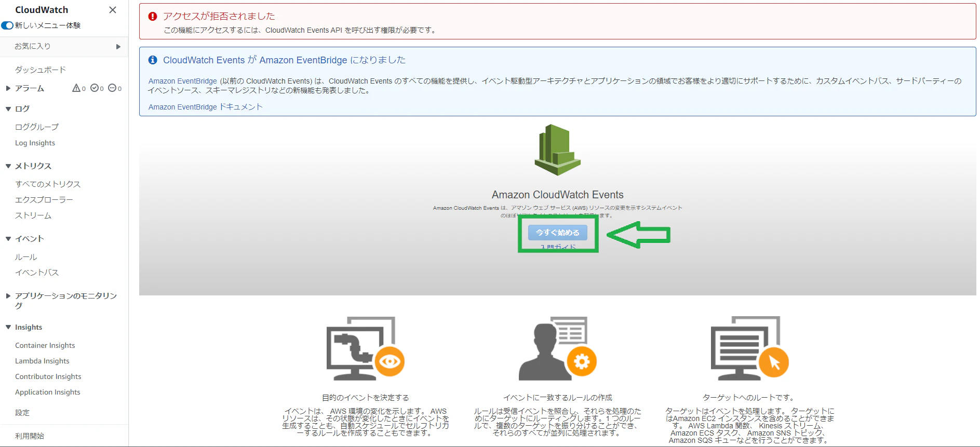Click the イベントに一致するルールの作成 heading
This screenshot has width=980, height=447.
point(558,398)
